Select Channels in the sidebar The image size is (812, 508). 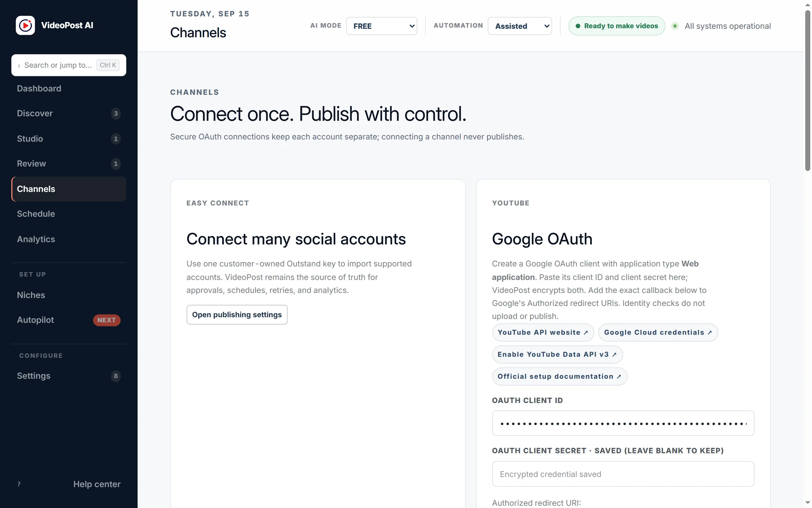point(69,189)
